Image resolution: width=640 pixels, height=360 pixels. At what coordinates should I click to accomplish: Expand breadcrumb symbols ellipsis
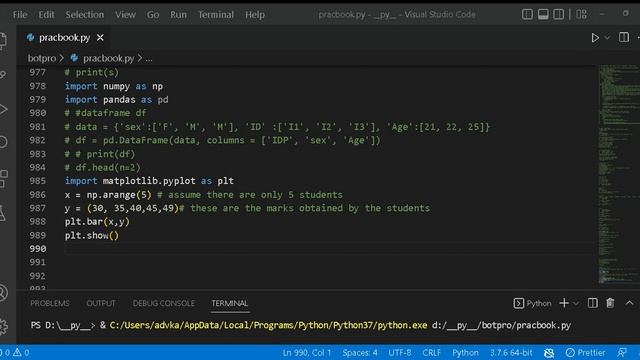[149, 58]
